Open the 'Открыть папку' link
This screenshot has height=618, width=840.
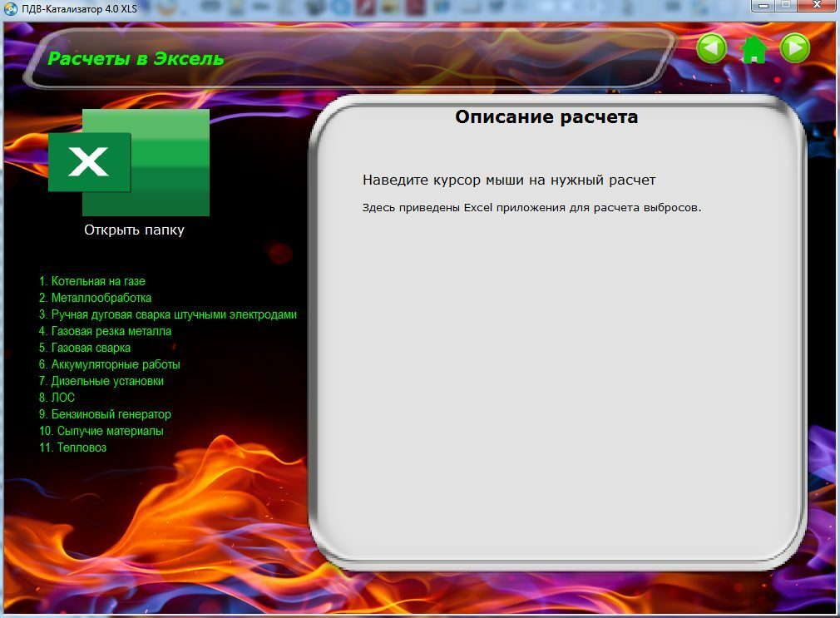pos(134,230)
